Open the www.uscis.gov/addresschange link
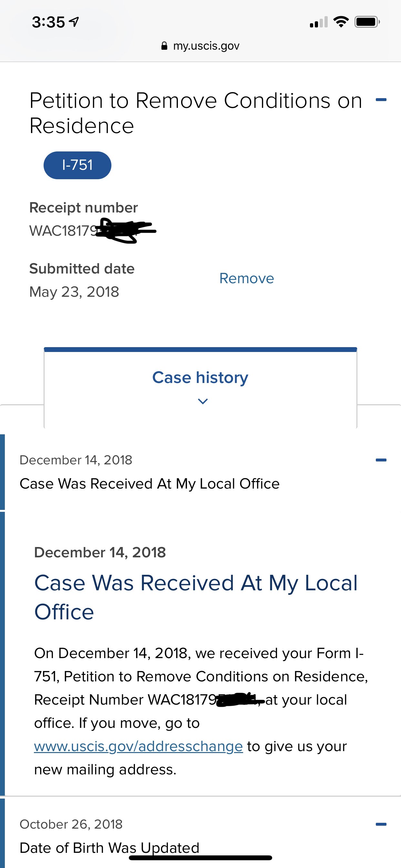This screenshot has width=401, height=868. (139, 746)
